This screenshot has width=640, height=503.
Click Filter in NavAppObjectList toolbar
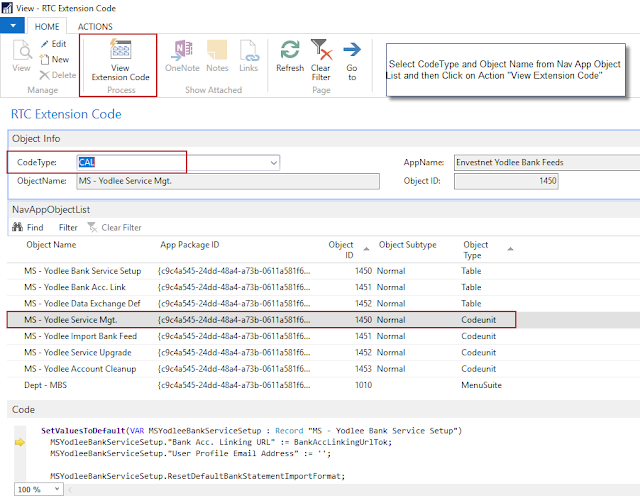click(68, 227)
